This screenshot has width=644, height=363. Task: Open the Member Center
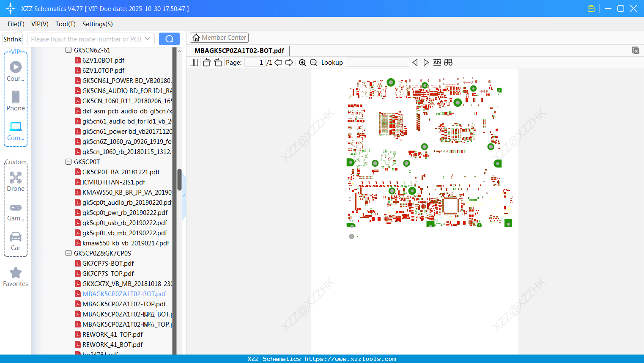[219, 38]
